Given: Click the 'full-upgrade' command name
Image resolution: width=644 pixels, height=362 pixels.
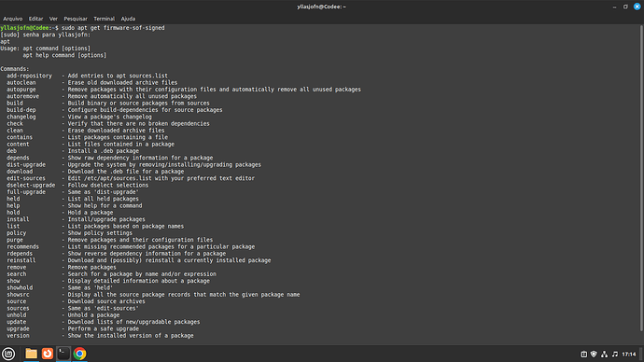Looking at the screenshot, I should pyautogui.click(x=26, y=192).
